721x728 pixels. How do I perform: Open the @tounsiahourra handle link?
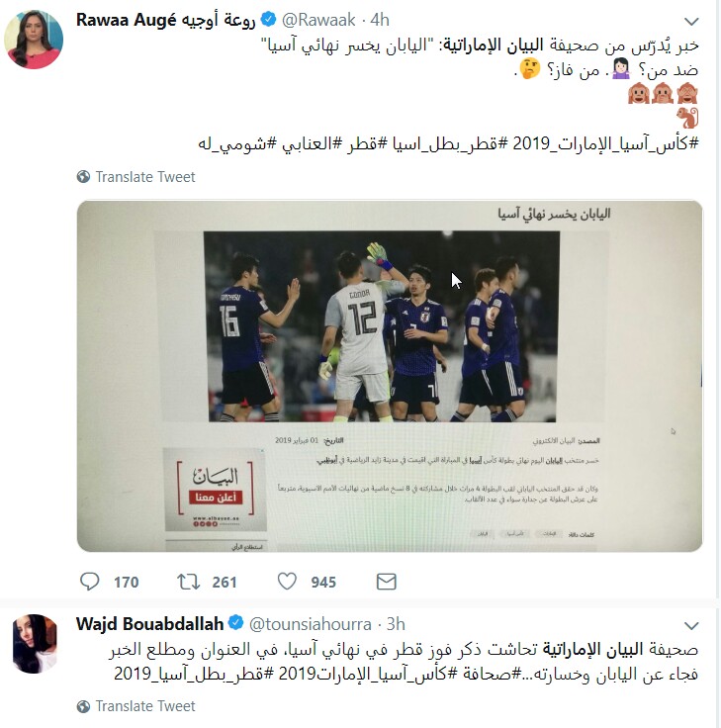point(311,624)
